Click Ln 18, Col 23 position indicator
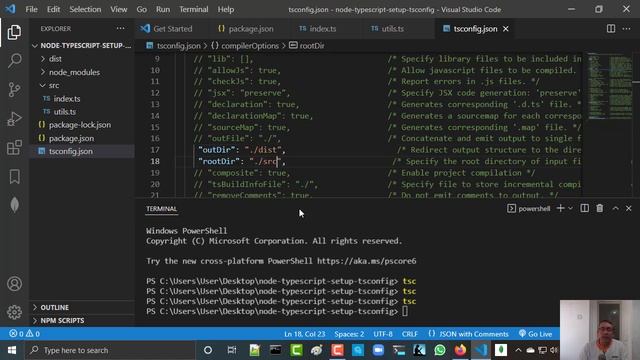 pos(304,334)
